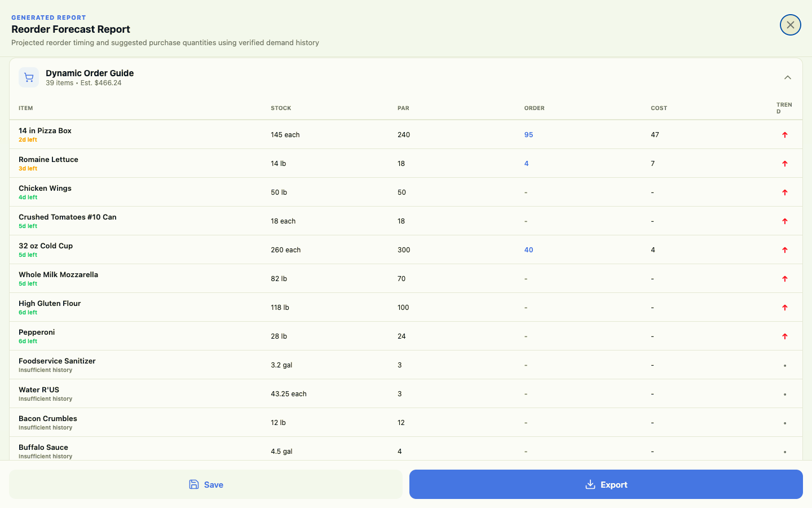Select the Crushed Tomatoes #10 Can item
The height and width of the screenshot is (508, 812).
coord(68,217)
